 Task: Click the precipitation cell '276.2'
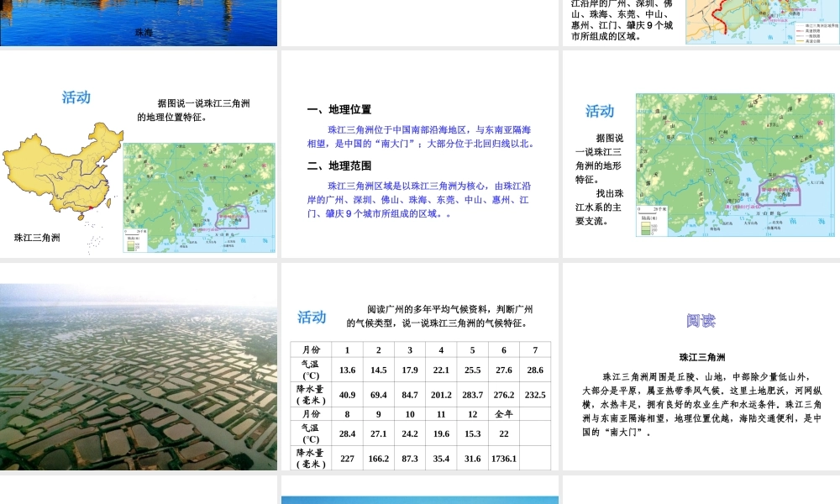503,395
